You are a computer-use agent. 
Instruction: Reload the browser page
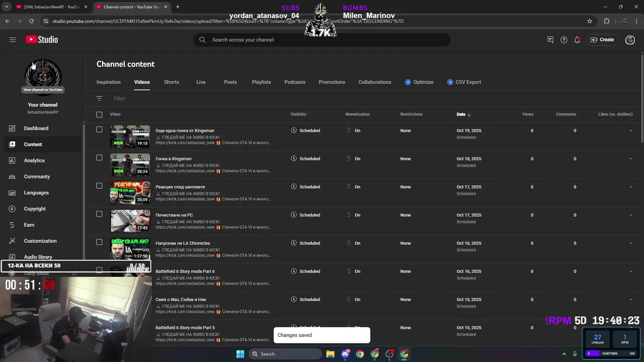point(31,21)
